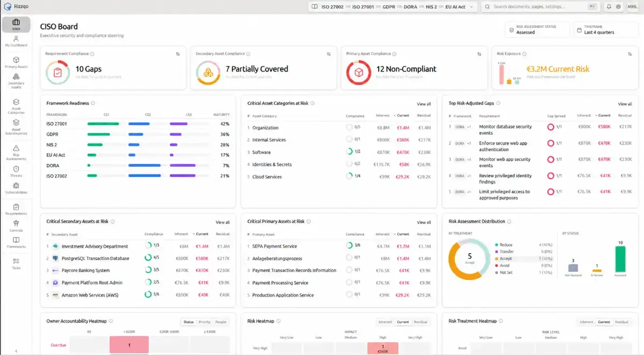Open the notifications bell
Image resolution: width=644 pixels, height=355 pixels.
click(609, 7)
